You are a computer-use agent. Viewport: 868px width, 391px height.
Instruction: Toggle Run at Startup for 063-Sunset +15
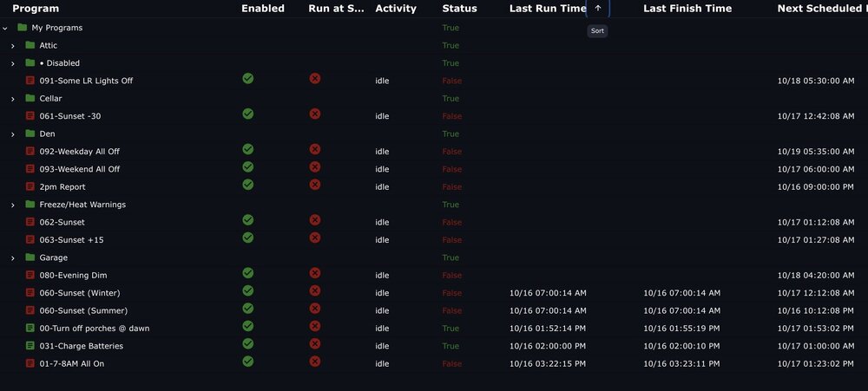click(315, 238)
